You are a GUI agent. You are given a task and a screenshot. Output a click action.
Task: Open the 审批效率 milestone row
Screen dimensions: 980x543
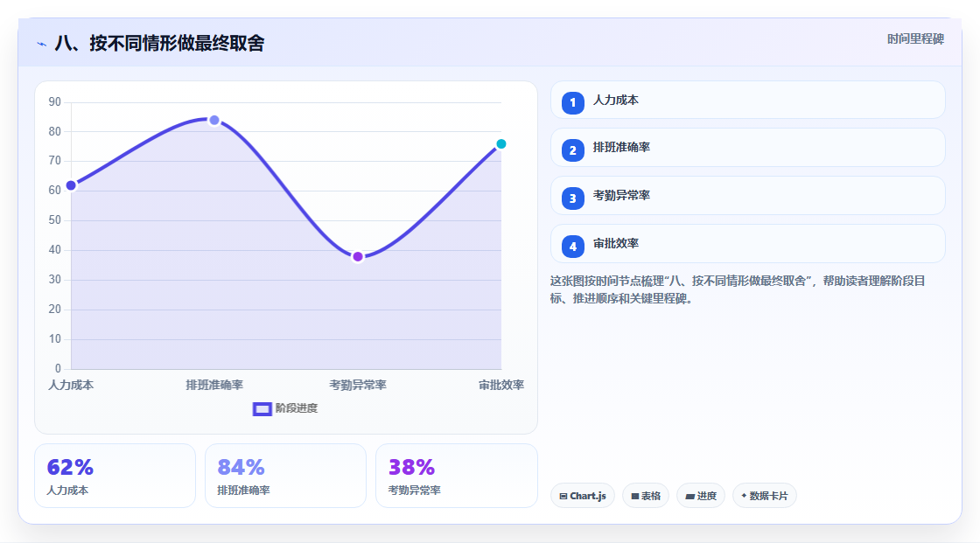pos(747,244)
